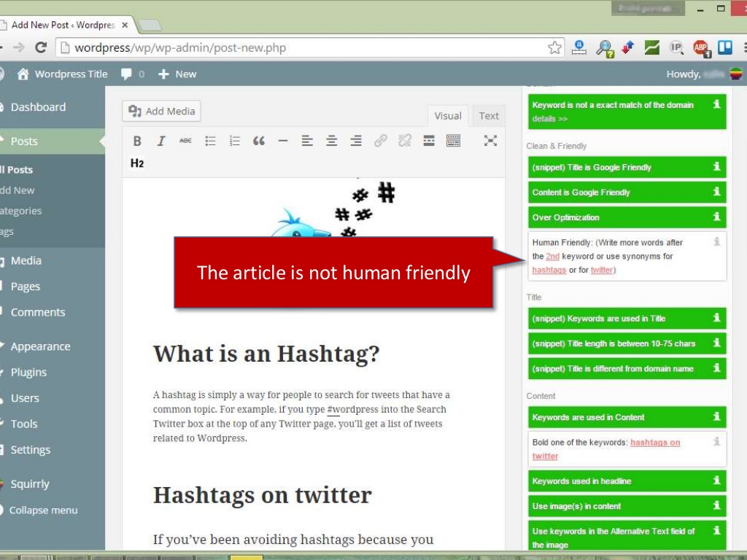The height and width of the screenshot is (560, 747).
Task: Open the Adblock Plus extension icon
Action: 701,47
